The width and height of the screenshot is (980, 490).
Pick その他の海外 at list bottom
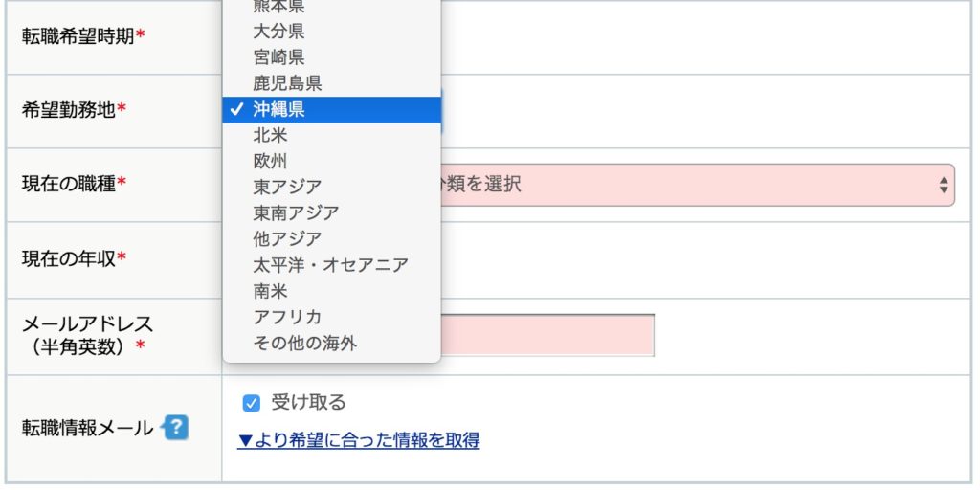[x=332, y=344]
